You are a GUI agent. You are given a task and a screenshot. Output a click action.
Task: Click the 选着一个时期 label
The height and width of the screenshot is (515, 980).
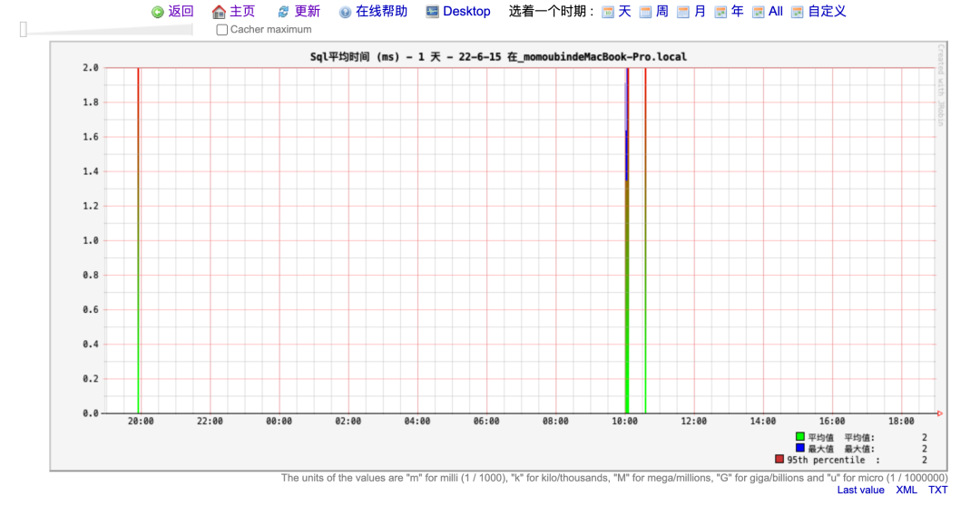click(x=552, y=11)
